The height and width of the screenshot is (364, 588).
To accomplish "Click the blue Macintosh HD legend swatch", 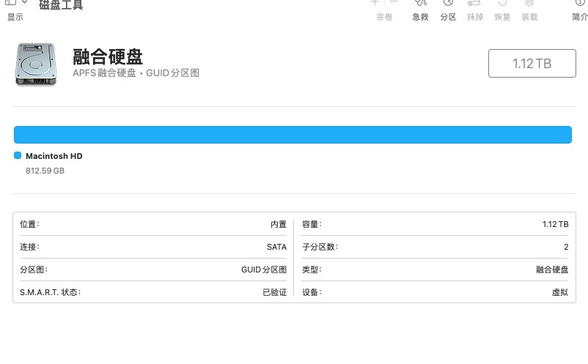I will 18,155.
